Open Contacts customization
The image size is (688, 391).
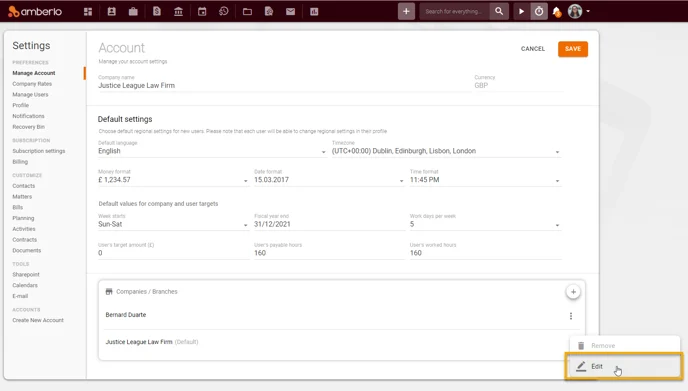pos(24,186)
